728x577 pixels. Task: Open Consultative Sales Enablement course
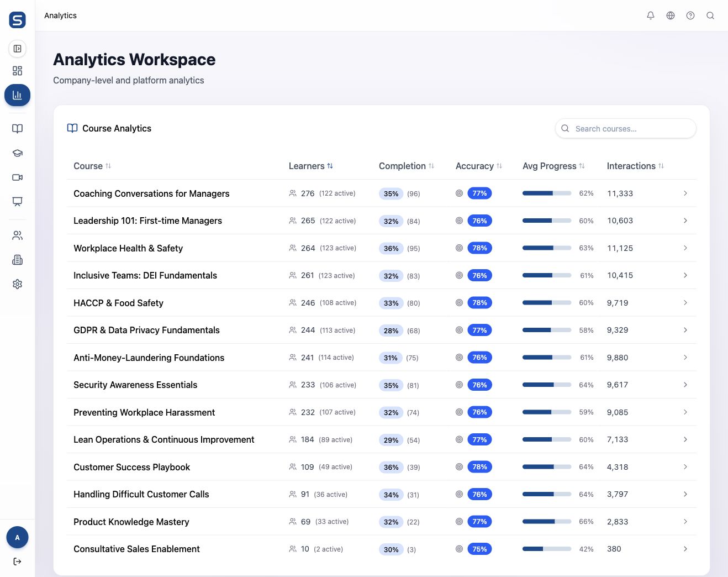click(136, 549)
